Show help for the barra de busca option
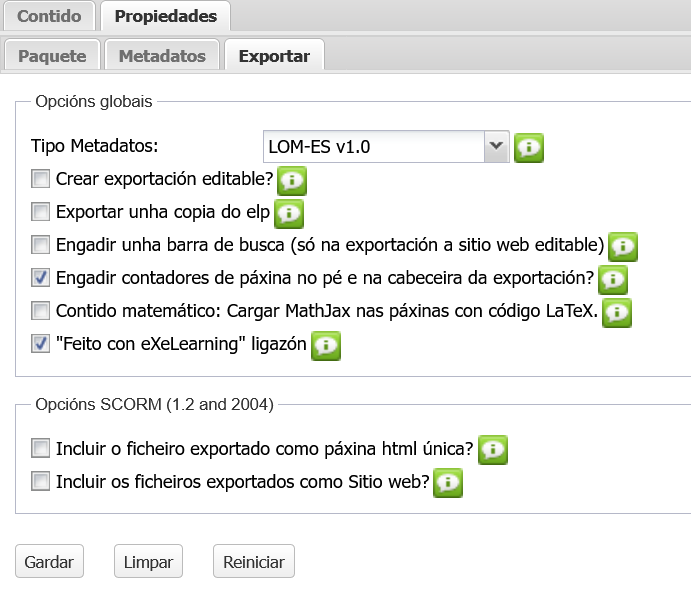This screenshot has width=691, height=591. [x=623, y=246]
